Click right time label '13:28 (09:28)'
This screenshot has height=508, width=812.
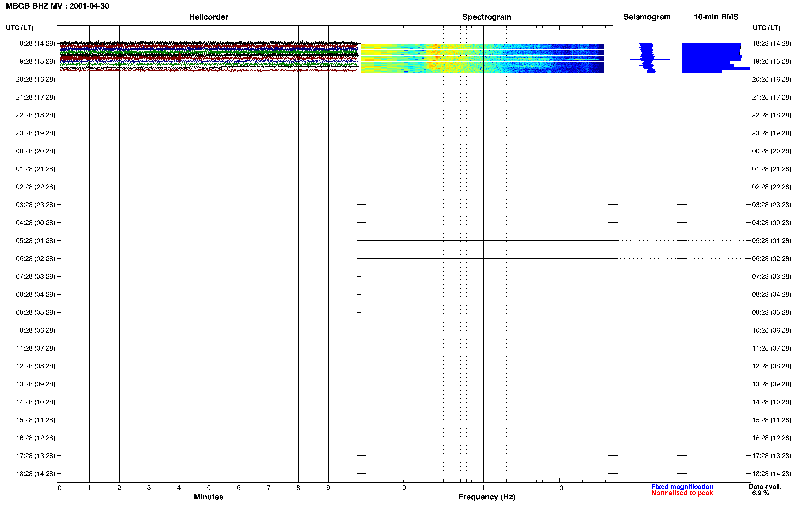click(x=772, y=384)
